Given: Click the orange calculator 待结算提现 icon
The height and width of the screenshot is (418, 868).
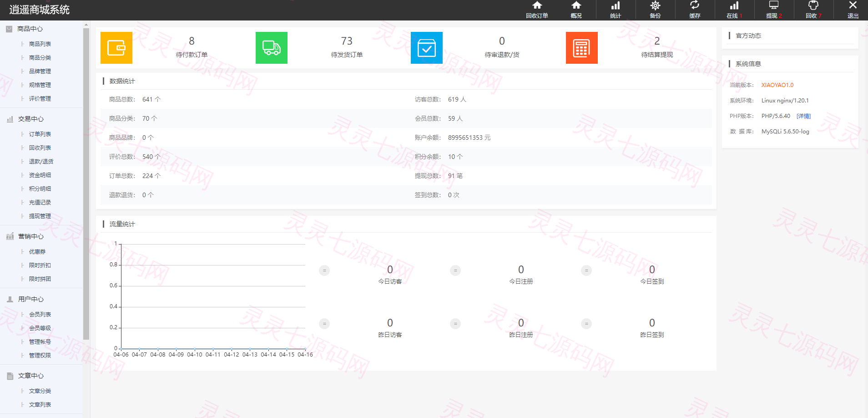Looking at the screenshot, I should pos(582,48).
